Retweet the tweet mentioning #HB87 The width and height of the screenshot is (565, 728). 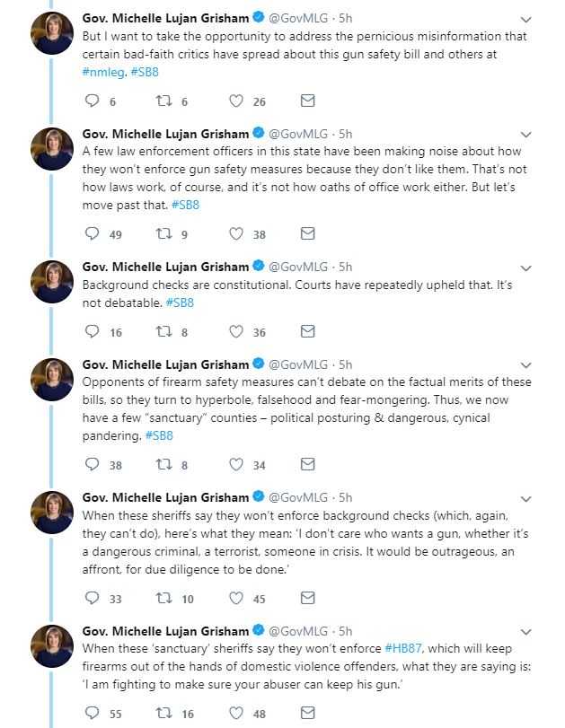(x=163, y=713)
